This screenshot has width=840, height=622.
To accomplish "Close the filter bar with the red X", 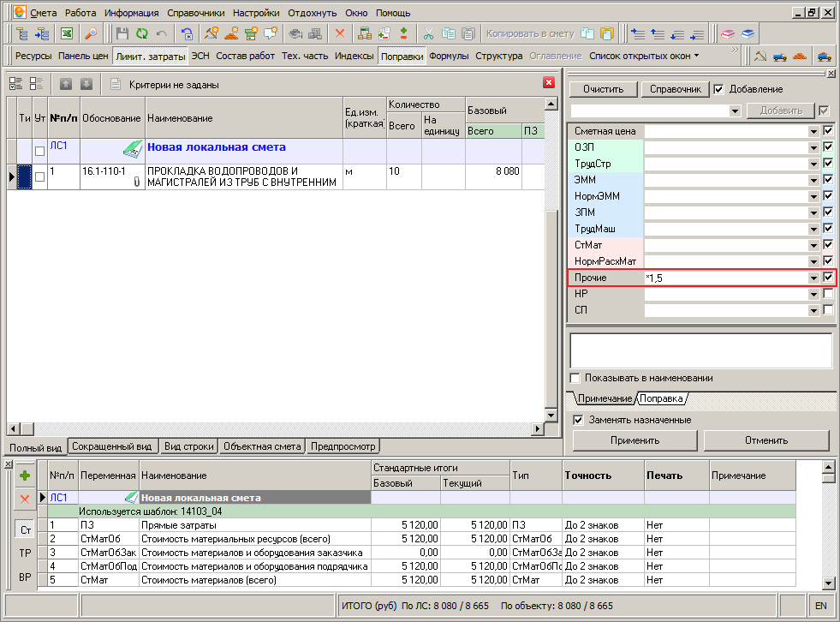I will 549,82.
